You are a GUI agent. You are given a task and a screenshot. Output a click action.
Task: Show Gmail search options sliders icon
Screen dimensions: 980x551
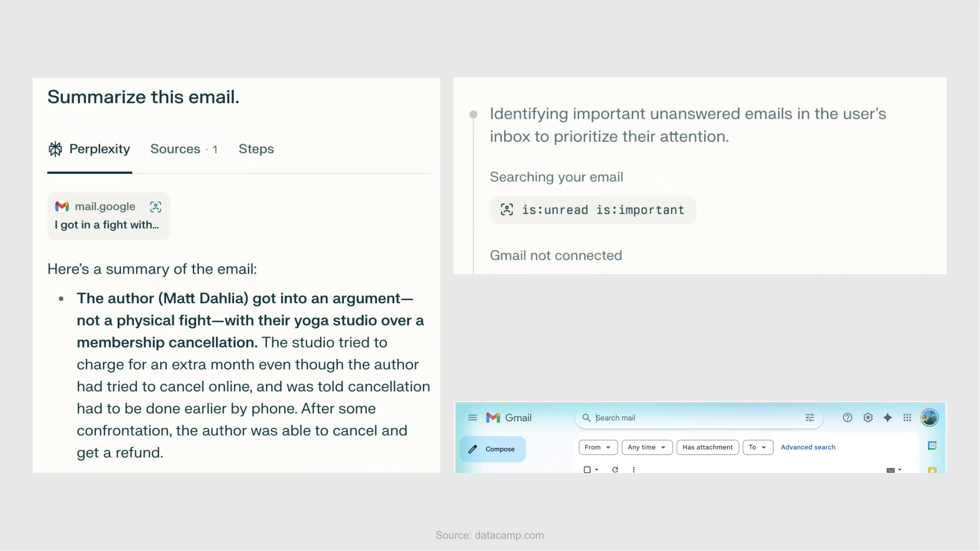point(810,418)
